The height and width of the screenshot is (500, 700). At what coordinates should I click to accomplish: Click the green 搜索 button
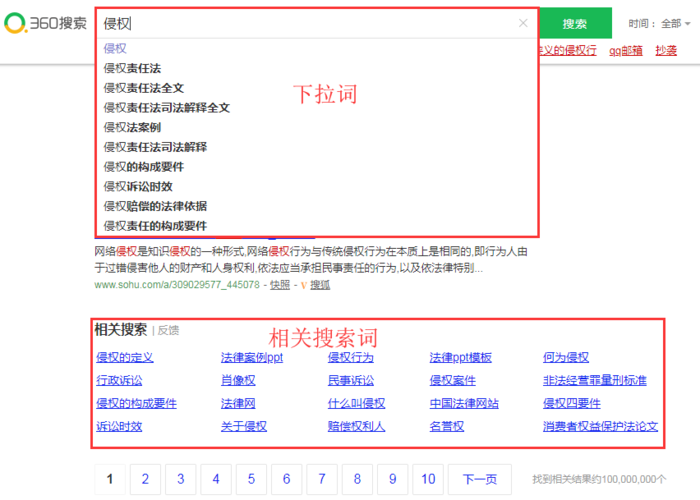(x=574, y=23)
